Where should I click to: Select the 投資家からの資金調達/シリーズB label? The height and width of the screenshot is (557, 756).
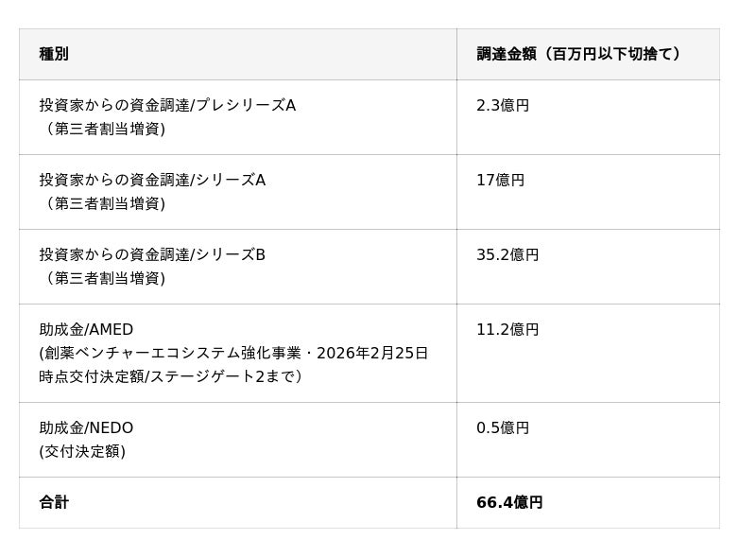tap(152, 254)
